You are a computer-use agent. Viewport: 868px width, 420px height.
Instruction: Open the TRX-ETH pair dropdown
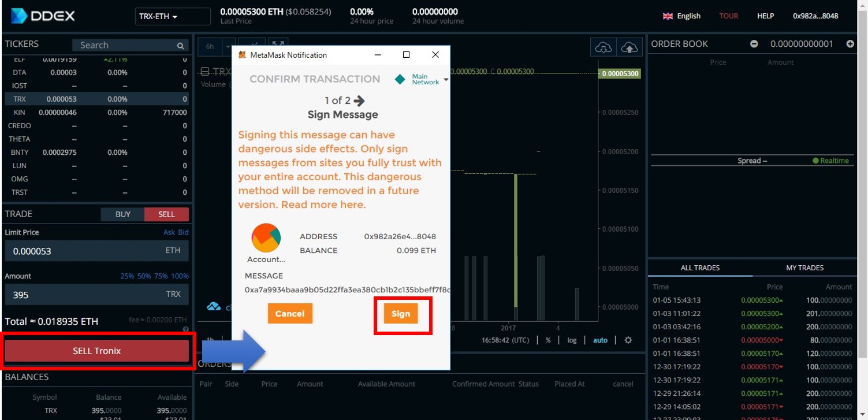pos(173,17)
